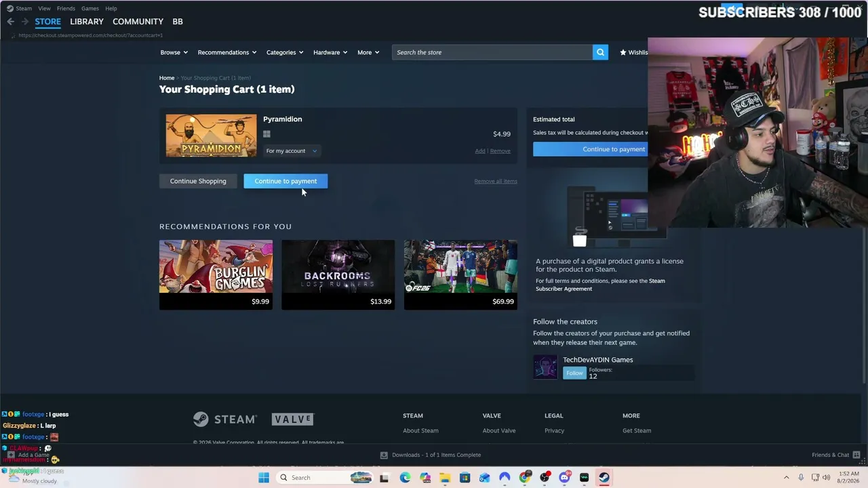Click Continue to payment below the cart
The height and width of the screenshot is (488, 868).
click(285, 181)
